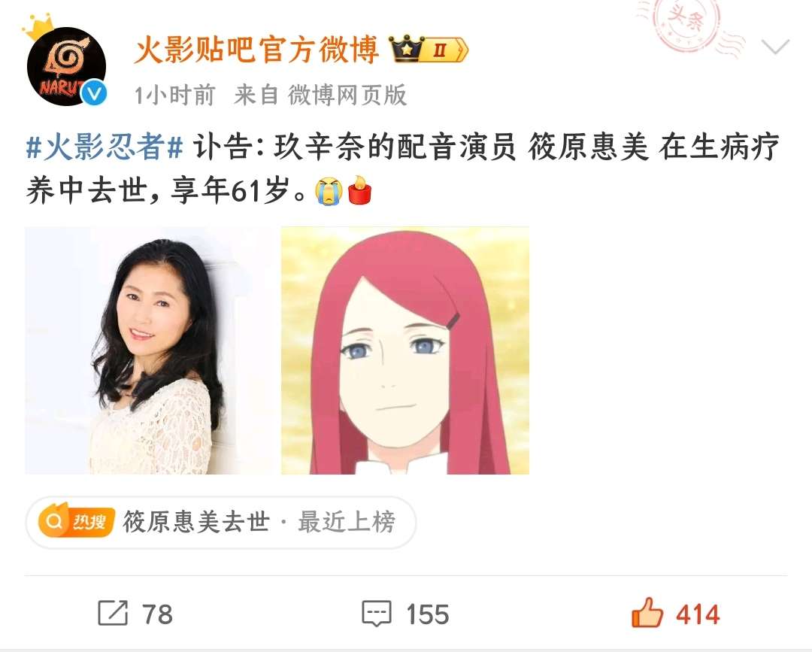
Task: Open the crown membership level badge
Action: click(x=428, y=50)
